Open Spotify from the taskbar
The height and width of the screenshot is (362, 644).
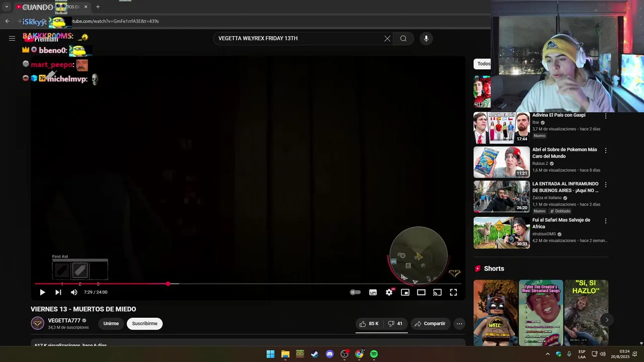click(374, 354)
